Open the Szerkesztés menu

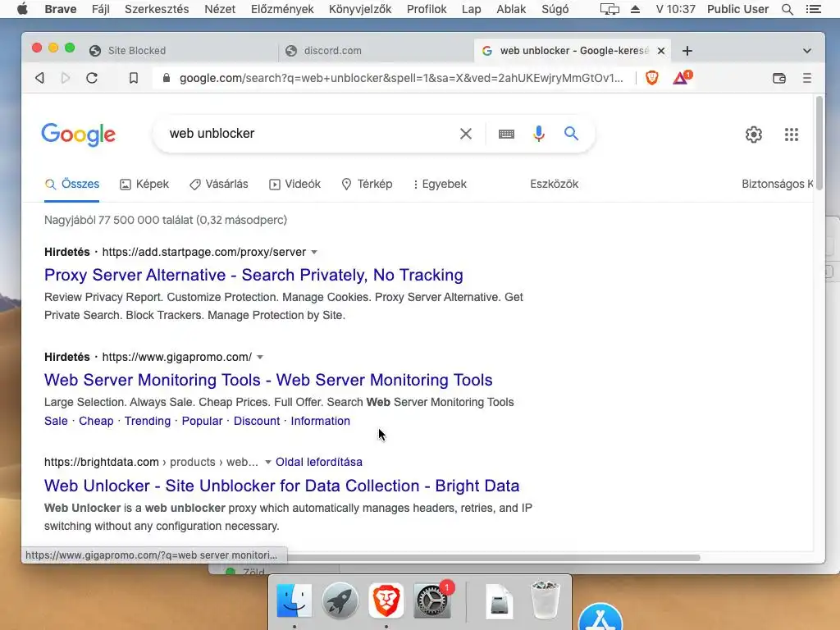pyautogui.click(x=157, y=9)
